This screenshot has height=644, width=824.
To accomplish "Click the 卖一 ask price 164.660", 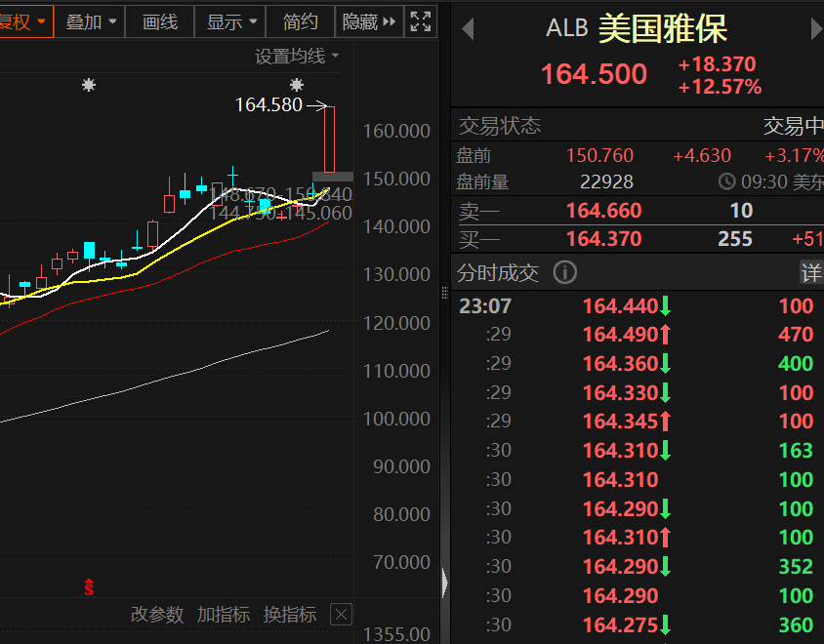I will [x=603, y=211].
